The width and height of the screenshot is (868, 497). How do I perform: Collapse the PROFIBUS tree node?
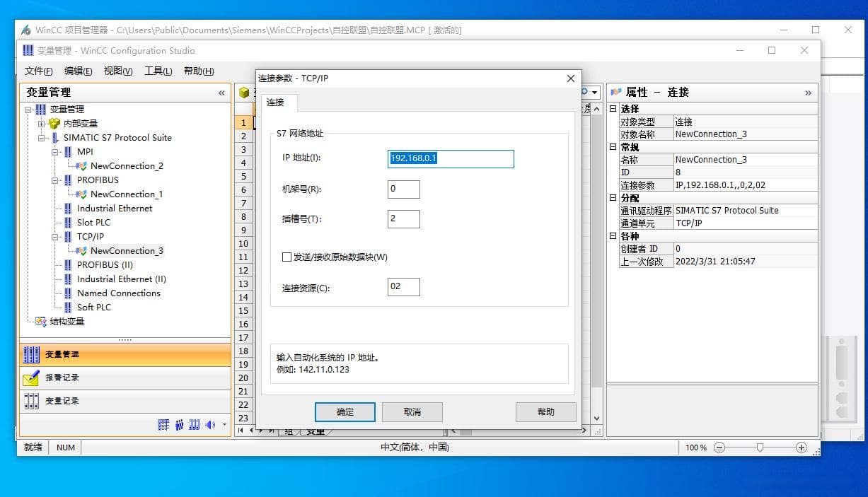tap(55, 180)
